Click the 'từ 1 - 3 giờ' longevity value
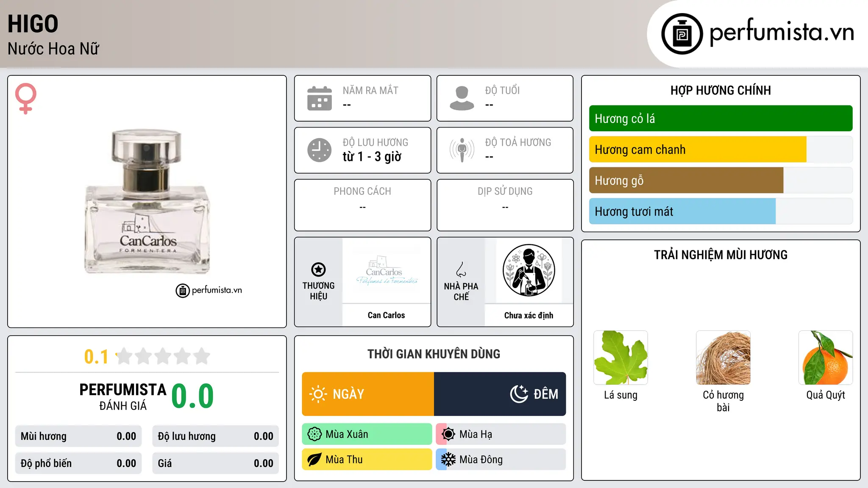 [x=372, y=157]
